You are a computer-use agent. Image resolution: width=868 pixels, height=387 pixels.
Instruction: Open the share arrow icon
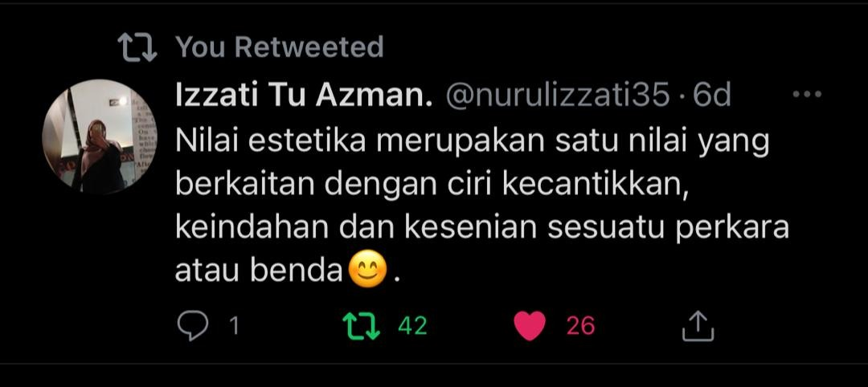(x=698, y=326)
